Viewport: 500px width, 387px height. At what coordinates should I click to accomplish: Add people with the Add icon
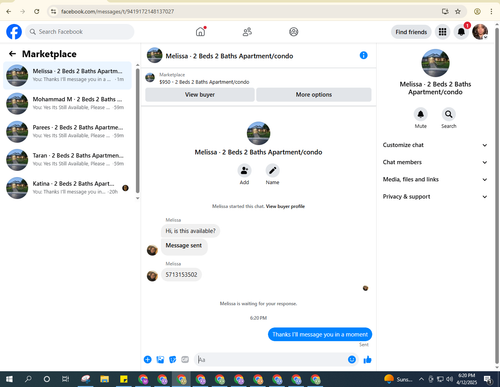244,171
